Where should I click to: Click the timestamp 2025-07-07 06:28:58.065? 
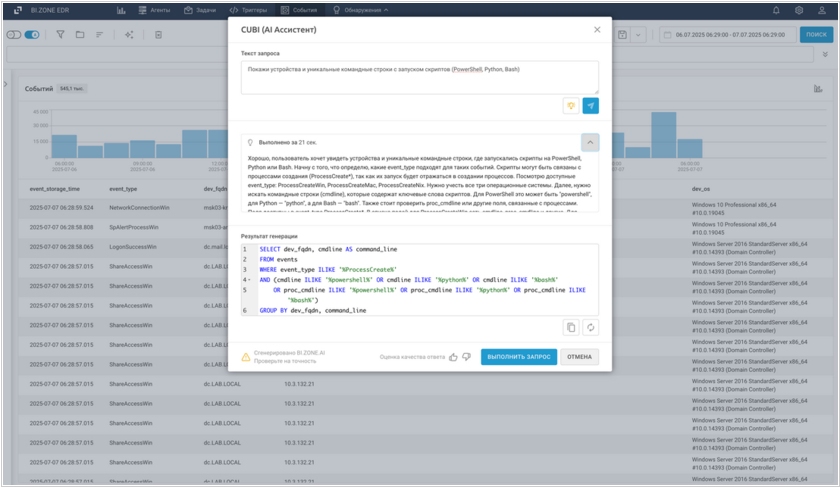click(x=62, y=247)
